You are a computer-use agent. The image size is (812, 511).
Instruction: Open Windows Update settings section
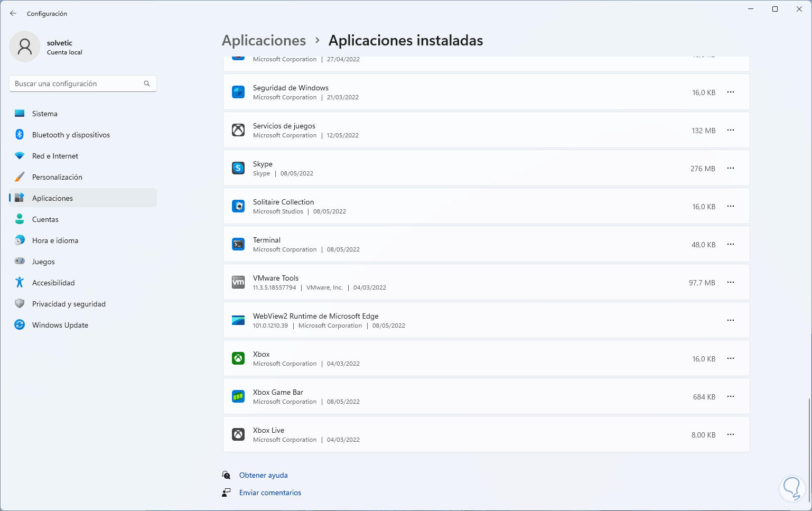(x=60, y=325)
